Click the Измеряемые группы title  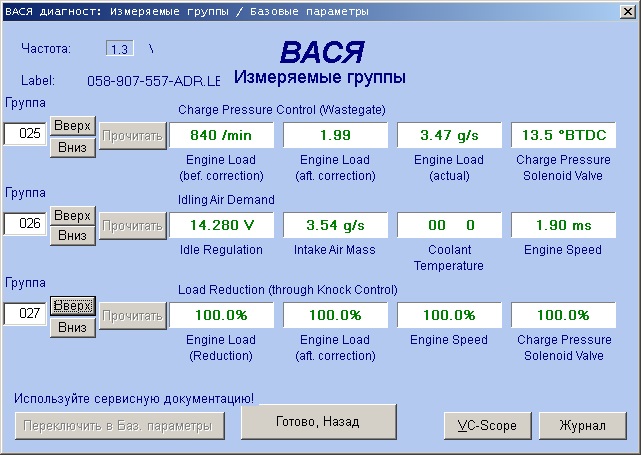pyautogui.click(x=320, y=77)
